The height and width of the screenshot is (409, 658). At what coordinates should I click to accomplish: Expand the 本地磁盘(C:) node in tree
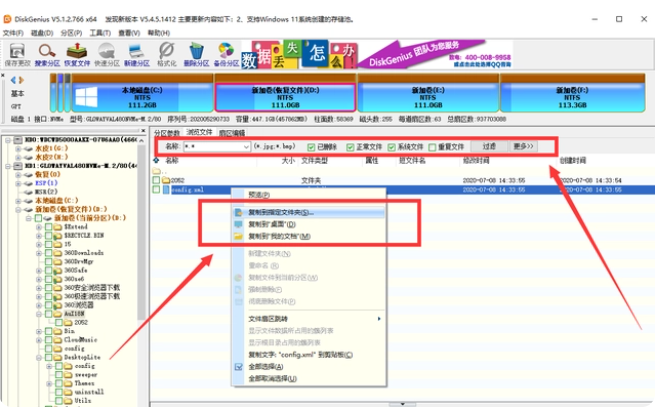click(x=18, y=201)
